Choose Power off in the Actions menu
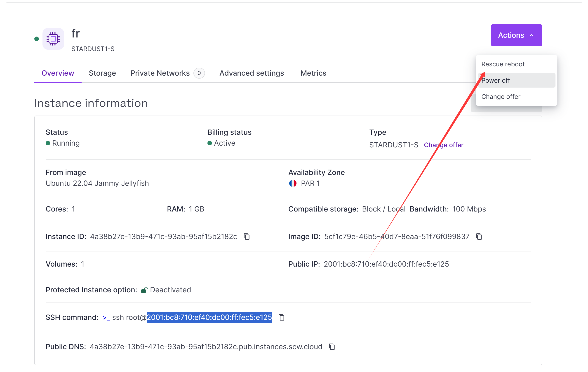 point(516,80)
